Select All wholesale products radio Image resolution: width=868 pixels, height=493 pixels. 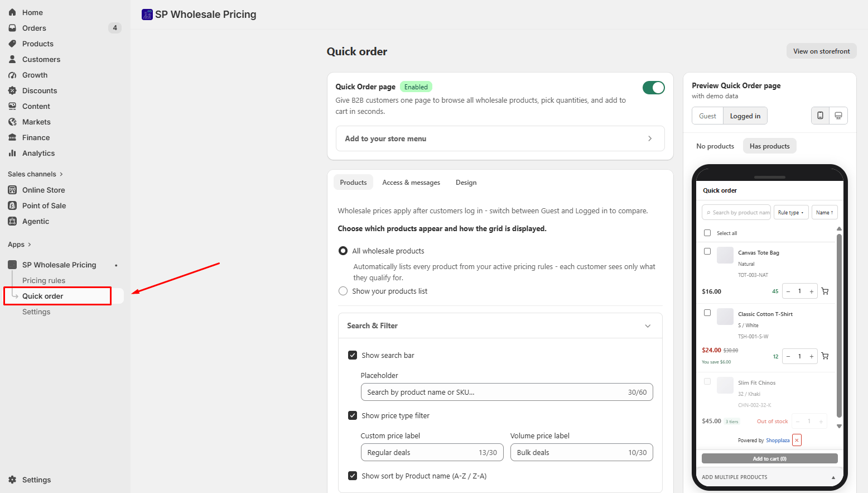pyautogui.click(x=343, y=251)
